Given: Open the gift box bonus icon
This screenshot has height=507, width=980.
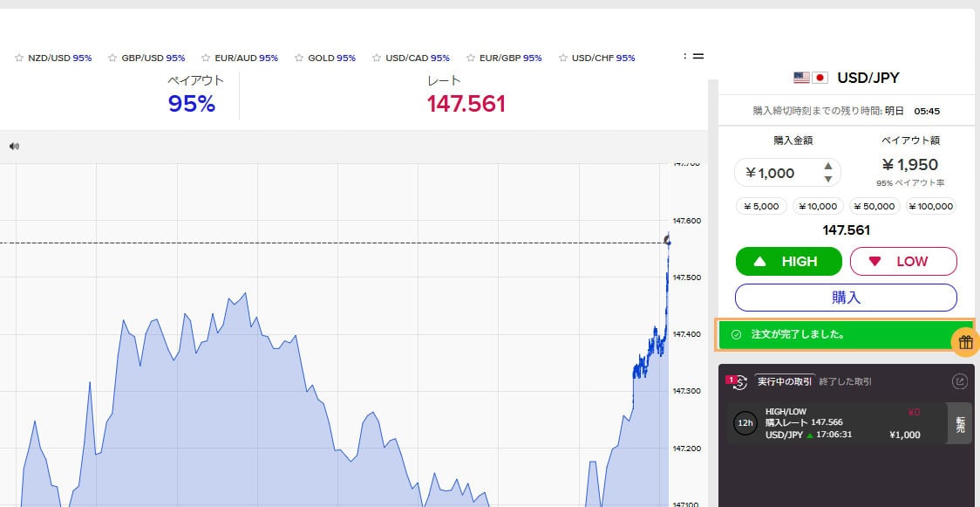Looking at the screenshot, I should pos(966,342).
